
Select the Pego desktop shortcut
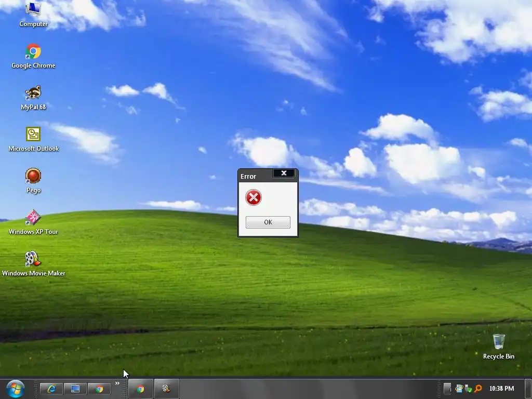[x=33, y=181]
